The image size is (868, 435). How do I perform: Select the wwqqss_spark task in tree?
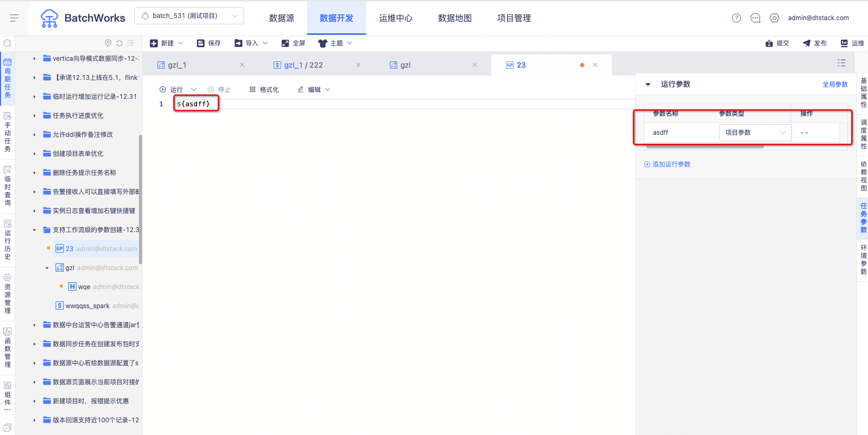97,306
